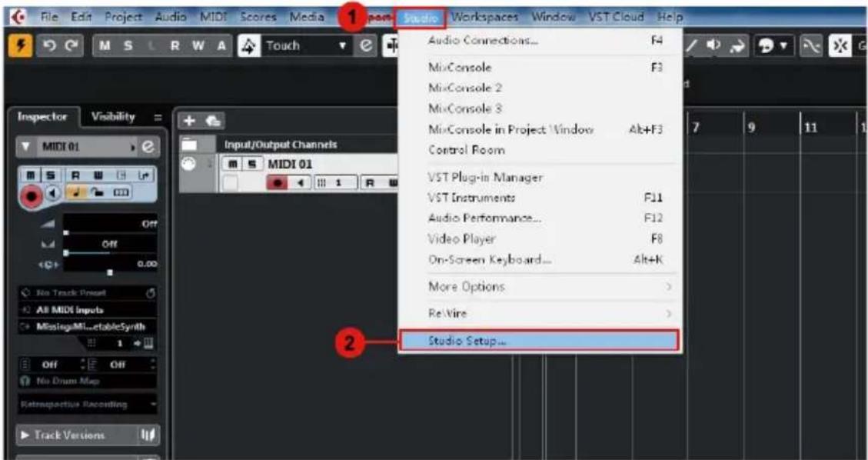Open the Project menu
The image size is (868, 460).
124,17
